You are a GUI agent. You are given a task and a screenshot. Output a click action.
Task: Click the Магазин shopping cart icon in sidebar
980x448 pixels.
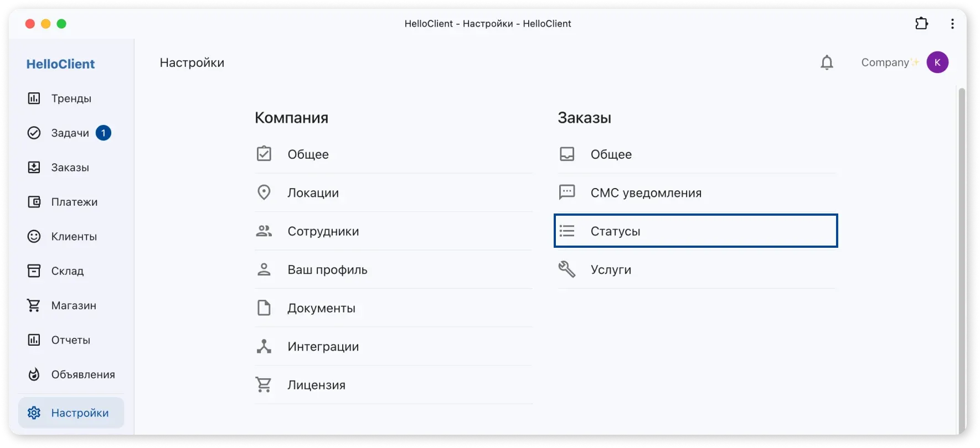[x=34, y=305]
